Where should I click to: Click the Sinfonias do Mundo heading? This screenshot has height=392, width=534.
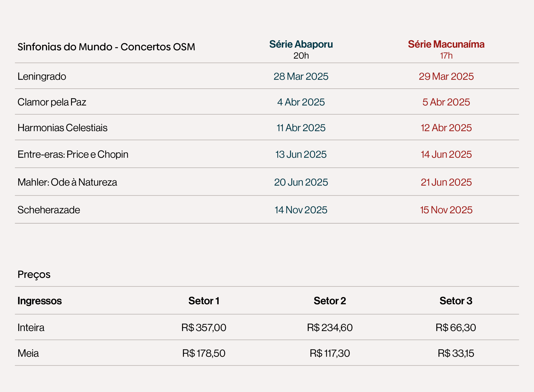click(x=106, y=47)
